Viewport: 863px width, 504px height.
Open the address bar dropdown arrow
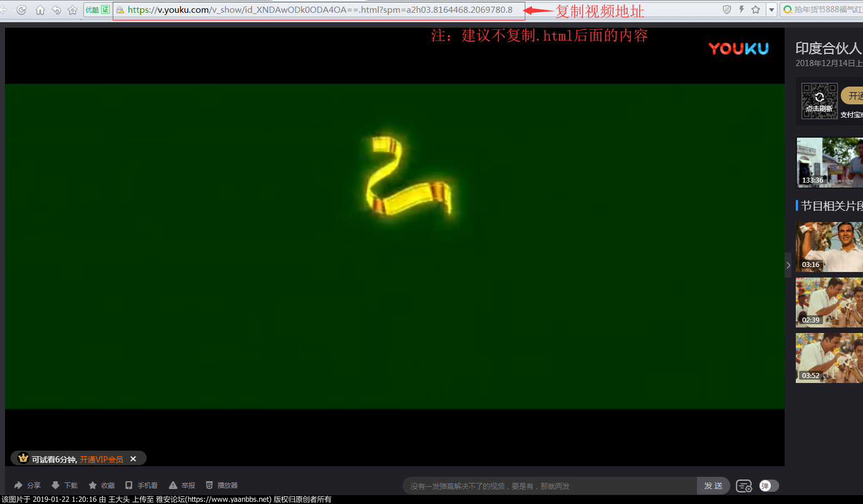tap(771, 10)
